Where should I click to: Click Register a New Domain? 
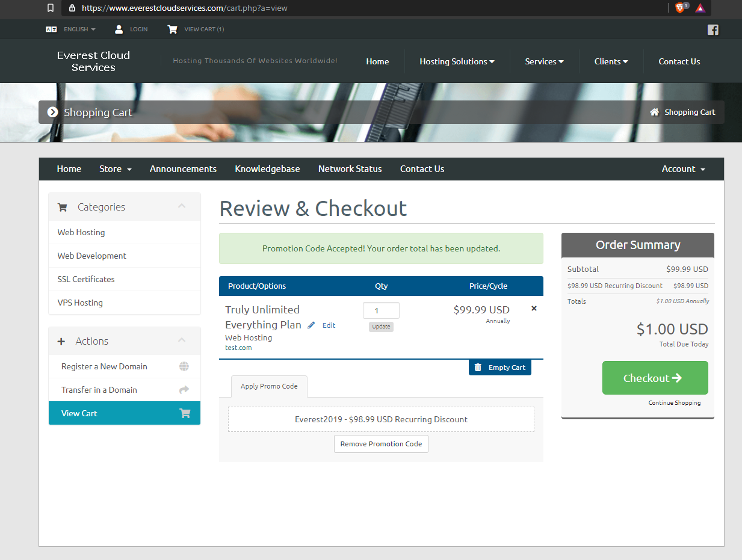(x=125, y=366)
